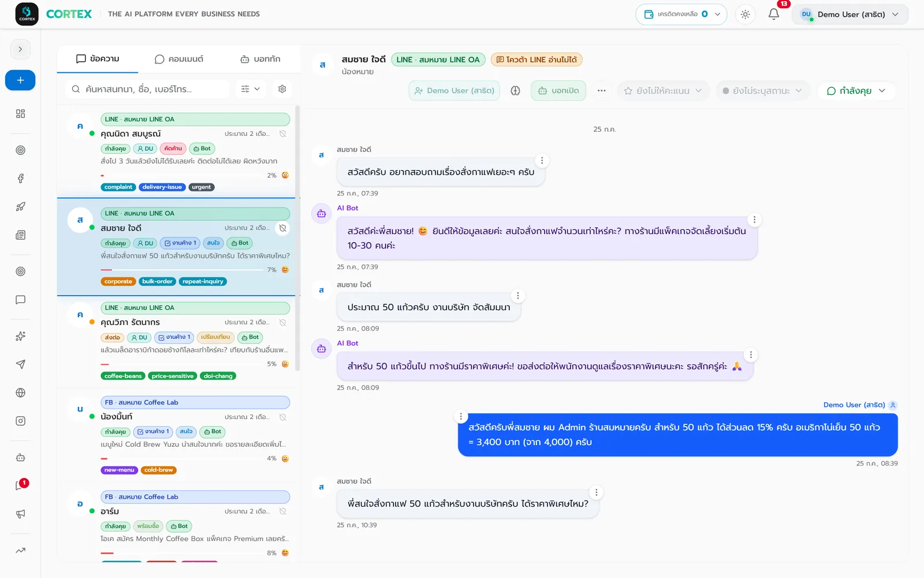Click the โควต้า LINE อ่านไม่ได้ badge
Viewport: 924px width, 578px height.
536,60
